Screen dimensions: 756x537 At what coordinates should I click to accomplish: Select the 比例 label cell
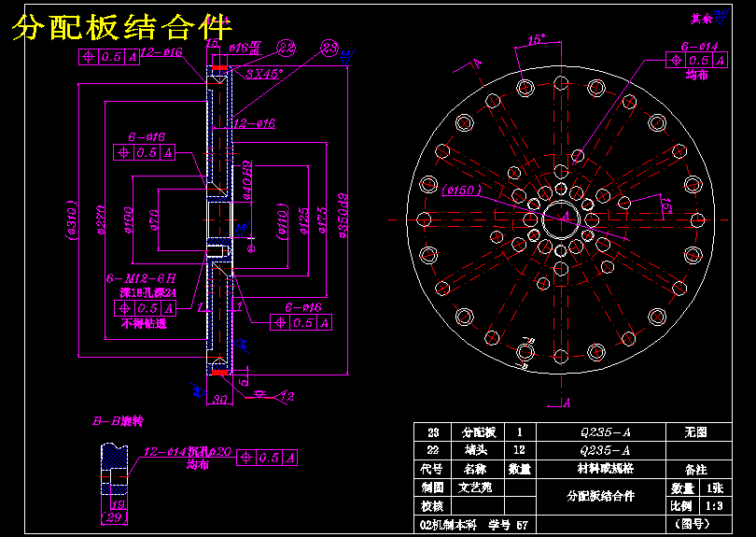click(x=682, y=505)
